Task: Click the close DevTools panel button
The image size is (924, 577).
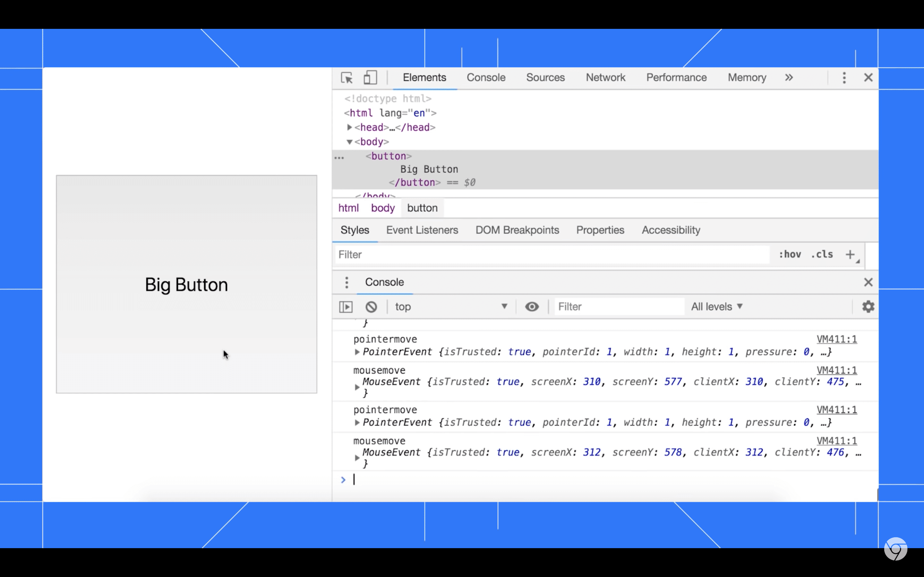Action: pos(869,77)
